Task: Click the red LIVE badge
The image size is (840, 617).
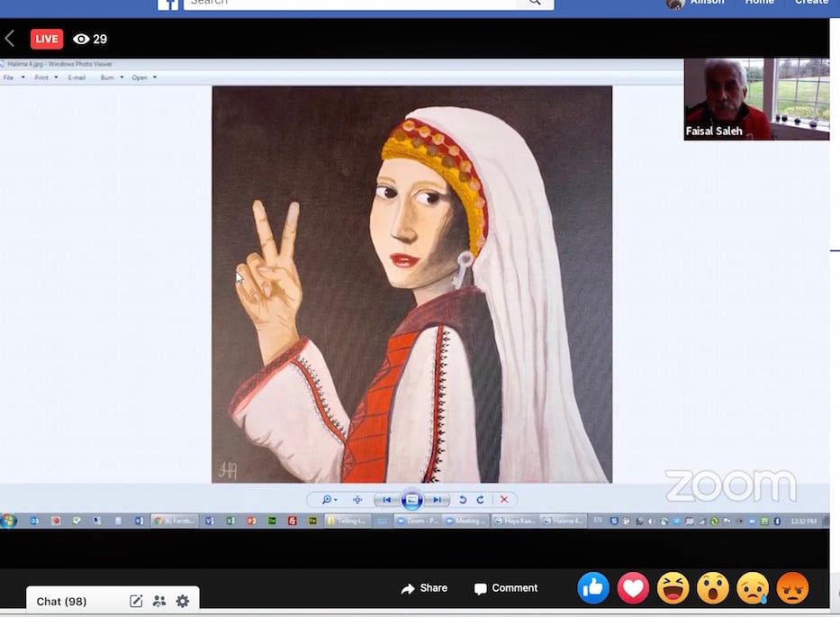Action: point(47,39)
